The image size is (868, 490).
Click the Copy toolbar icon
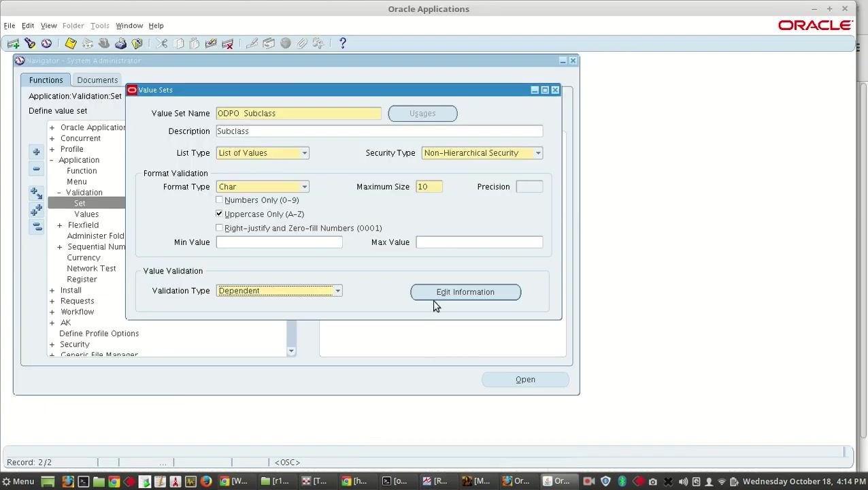click(178, 44)
